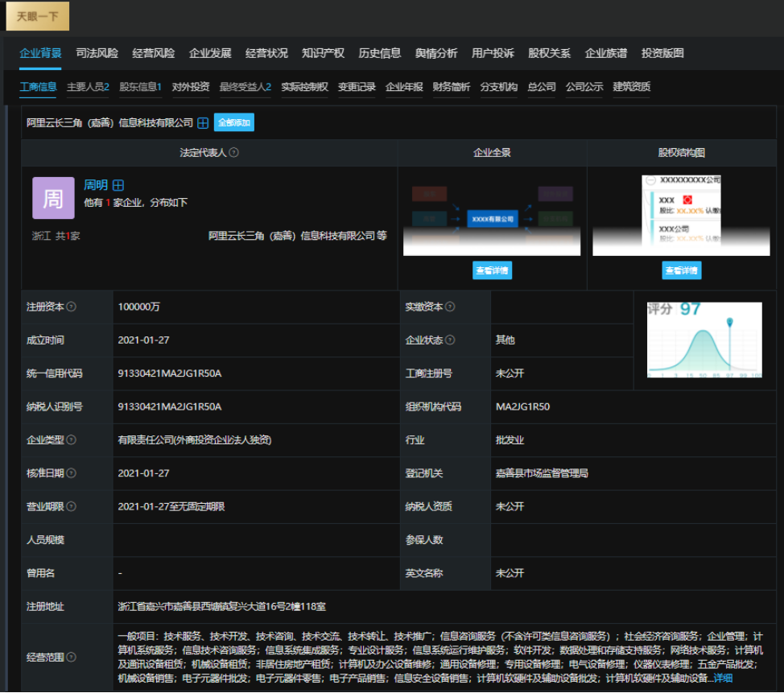Switch to the 知识产权 tab
784x693 pixels.
323,53
